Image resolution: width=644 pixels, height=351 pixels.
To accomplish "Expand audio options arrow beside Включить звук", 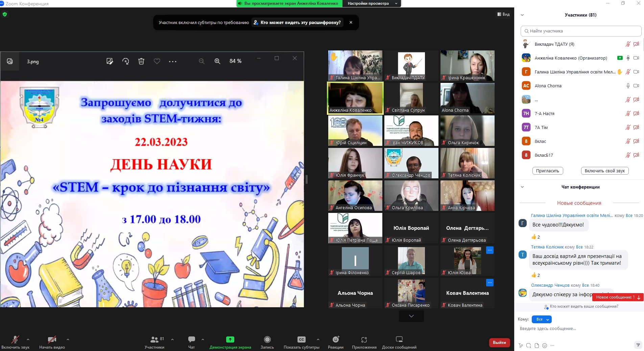I will point(28,339).
